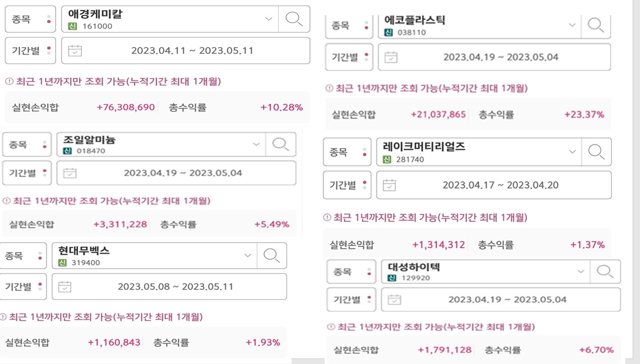Expand the 애경케미칼 stock dropdown
Image resolution: width=640 pixels, height=364 pixels.
(269, 19)
